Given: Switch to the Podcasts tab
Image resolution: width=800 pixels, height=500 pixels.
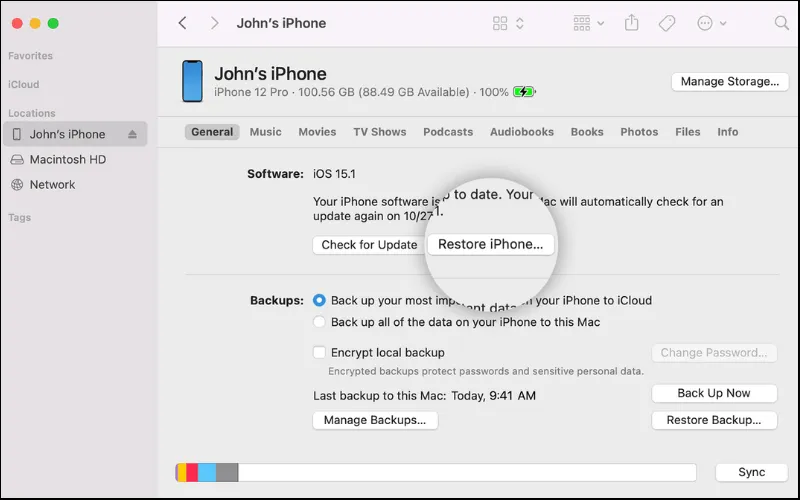Looking at the screenshot, I should click(x=448, y=132).
